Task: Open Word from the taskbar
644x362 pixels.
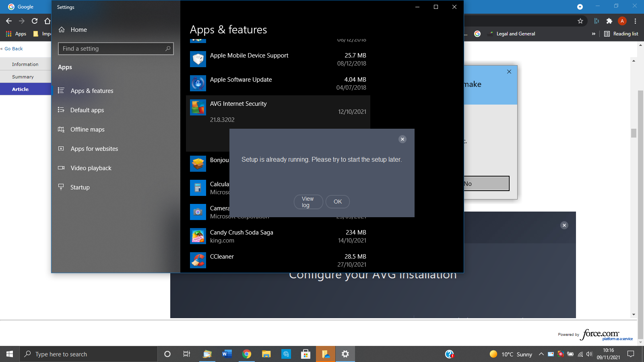Action: tap(227, 354)
